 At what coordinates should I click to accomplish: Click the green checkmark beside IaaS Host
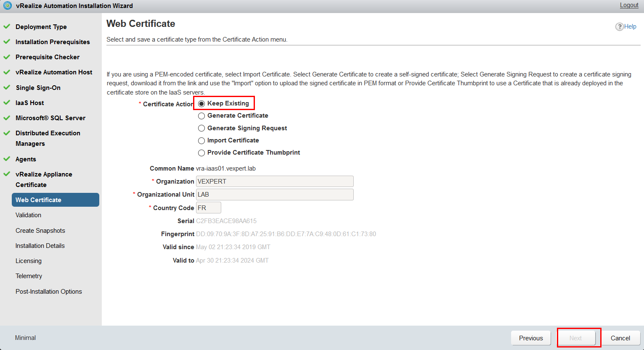pyautogui.click(x=7, y=103)
